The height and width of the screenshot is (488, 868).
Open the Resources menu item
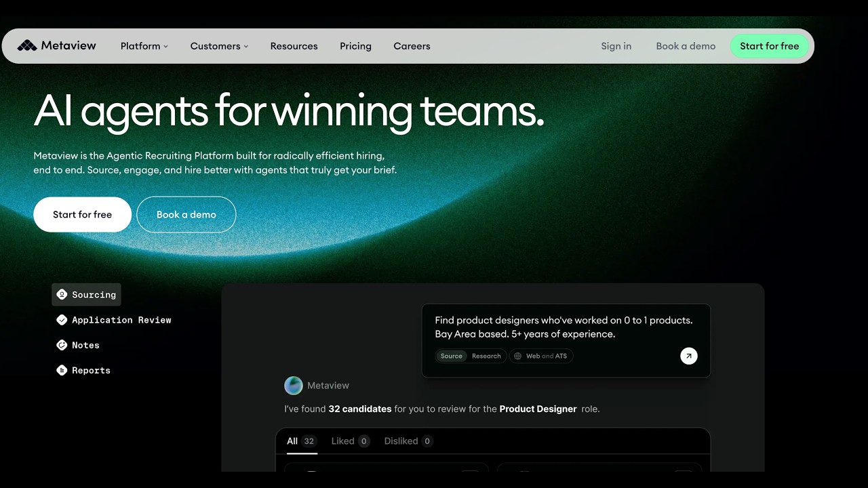[x=294, y=46]
